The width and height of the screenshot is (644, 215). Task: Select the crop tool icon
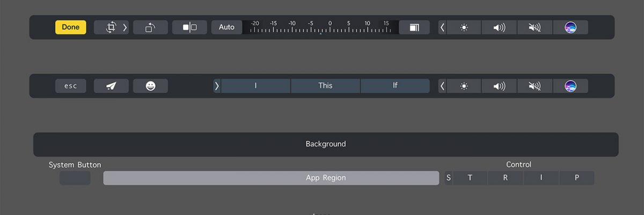[111, 27]
